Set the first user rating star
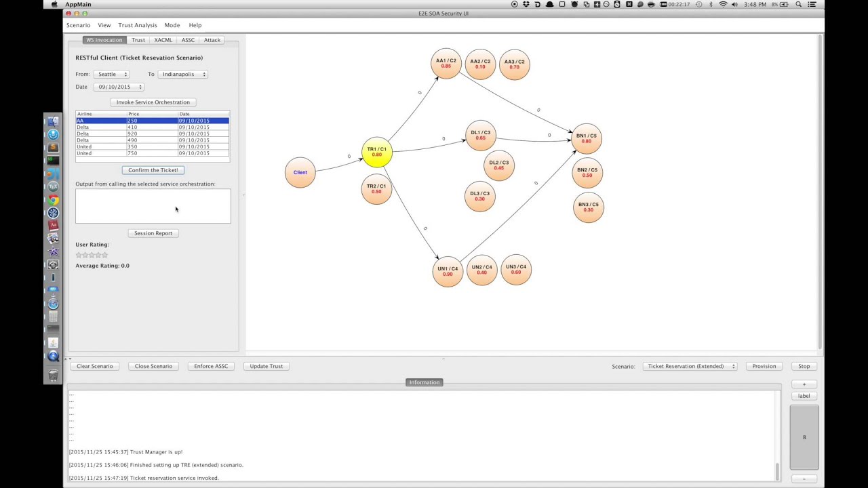Screen dimensions: 868x488 click(x=79, y=255)
